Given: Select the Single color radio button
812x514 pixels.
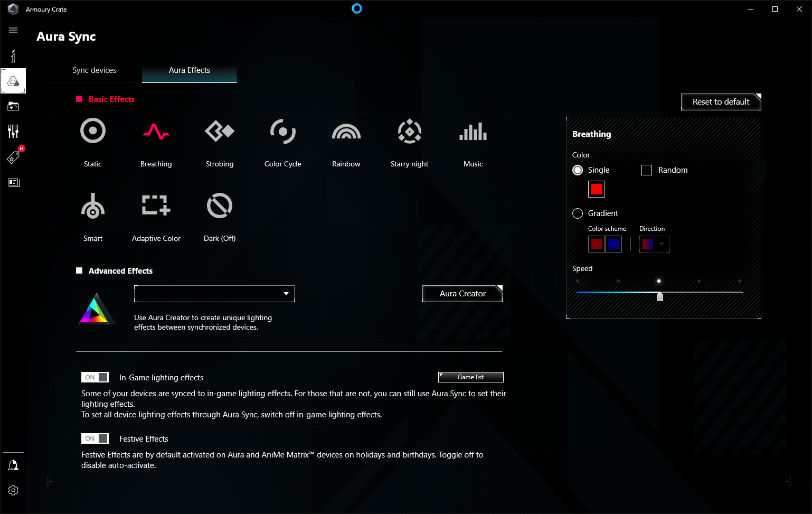Looking at the screenshot, I should pos(578,170).
